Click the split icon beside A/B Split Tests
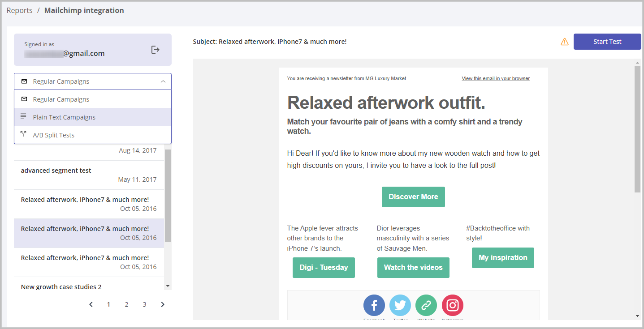 pos(23,134)
